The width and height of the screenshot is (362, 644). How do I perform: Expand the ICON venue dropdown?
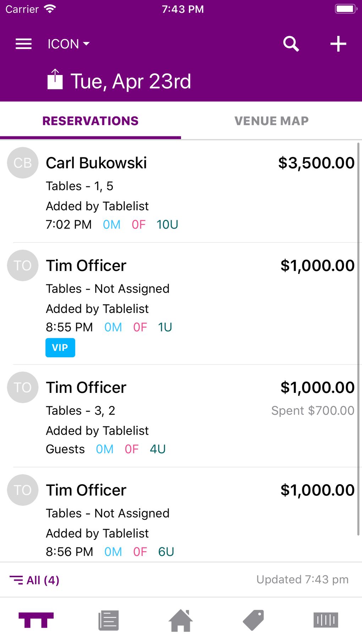[x=68, y=44]
